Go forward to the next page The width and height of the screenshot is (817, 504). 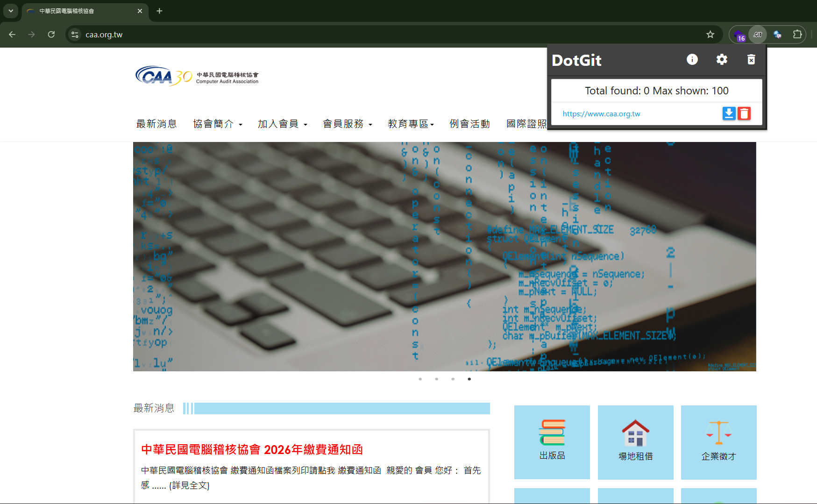point(31,35)
